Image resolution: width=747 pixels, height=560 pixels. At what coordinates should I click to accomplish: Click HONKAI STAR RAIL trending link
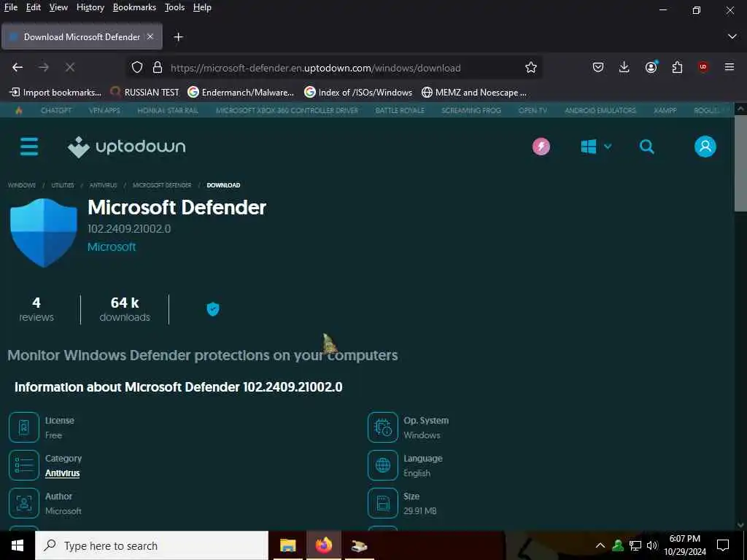tap(168, 111)
